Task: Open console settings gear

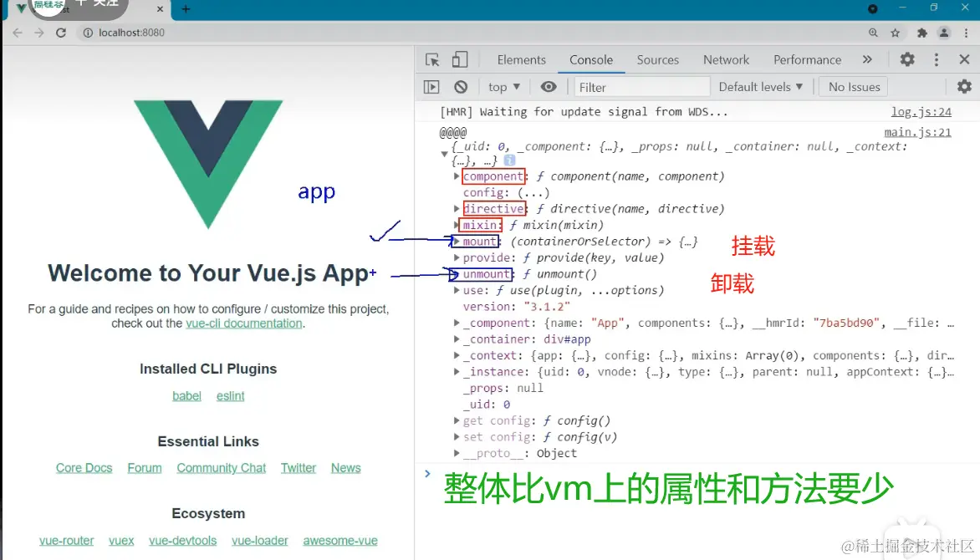Action: [964, 86]
